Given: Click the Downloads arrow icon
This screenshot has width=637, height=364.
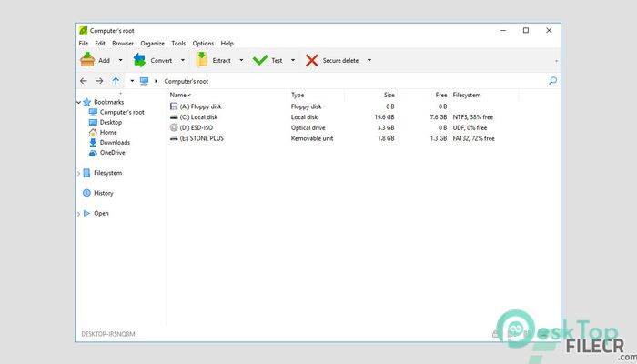Looking at the screenshot, I should click(93, 143).
